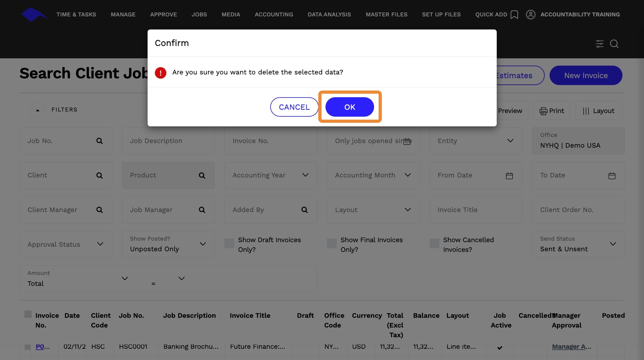Expand the Accounting Year dropdown
The width and height of the screenshot is (644, 360).
pos(305,175)
